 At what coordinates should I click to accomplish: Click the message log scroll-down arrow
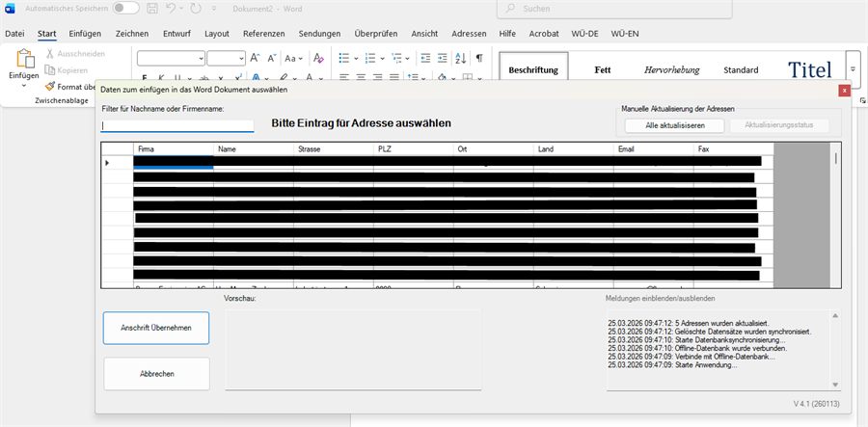click(835, 385)
